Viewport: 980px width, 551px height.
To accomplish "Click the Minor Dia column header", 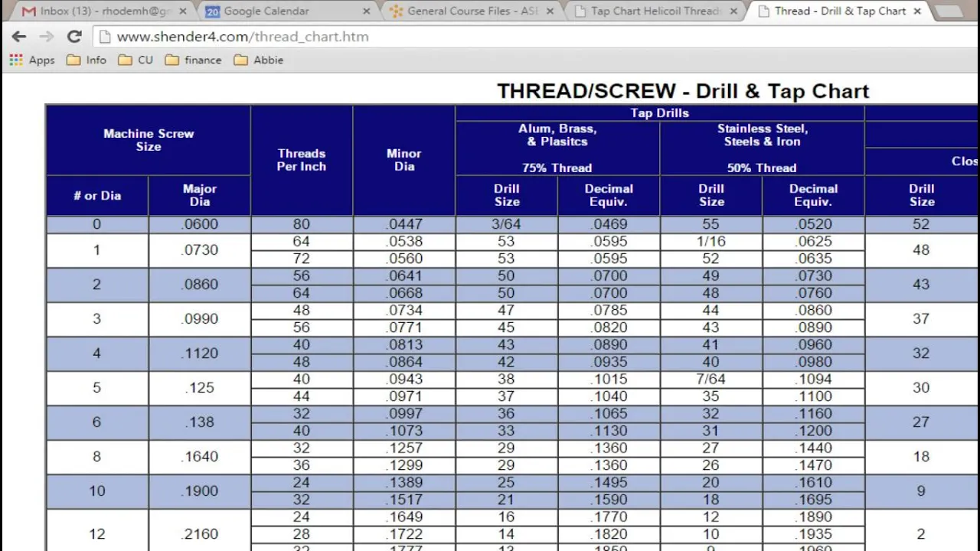I will pyautogui.click(x=404, y=160).
